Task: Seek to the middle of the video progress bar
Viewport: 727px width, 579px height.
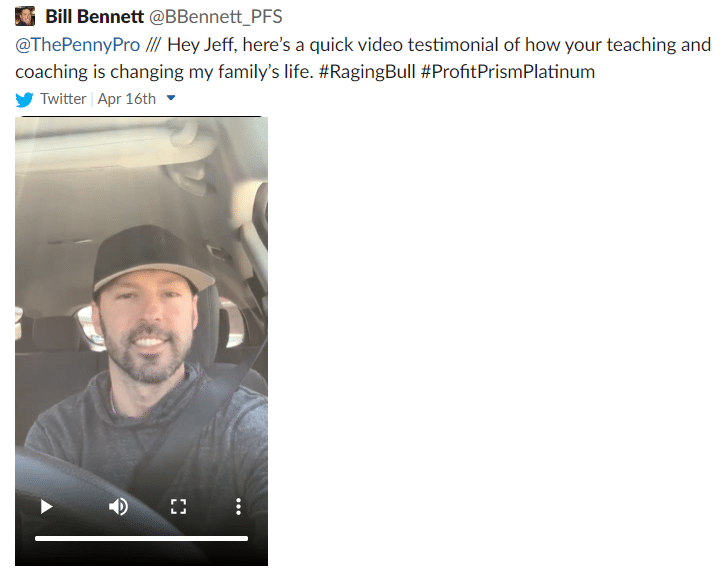Action: click(x=141, y=539)
